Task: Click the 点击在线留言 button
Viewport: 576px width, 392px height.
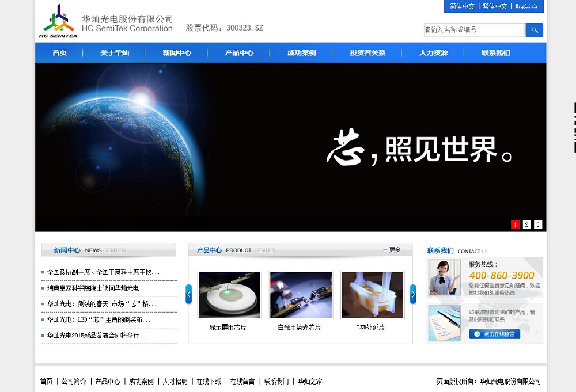Action: (494, 334)
